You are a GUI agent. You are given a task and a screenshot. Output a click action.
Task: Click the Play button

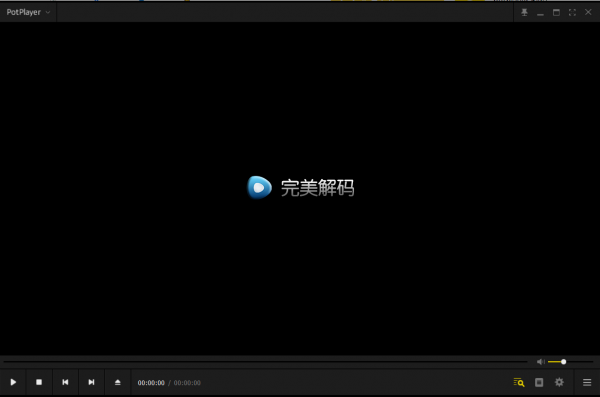13,382
